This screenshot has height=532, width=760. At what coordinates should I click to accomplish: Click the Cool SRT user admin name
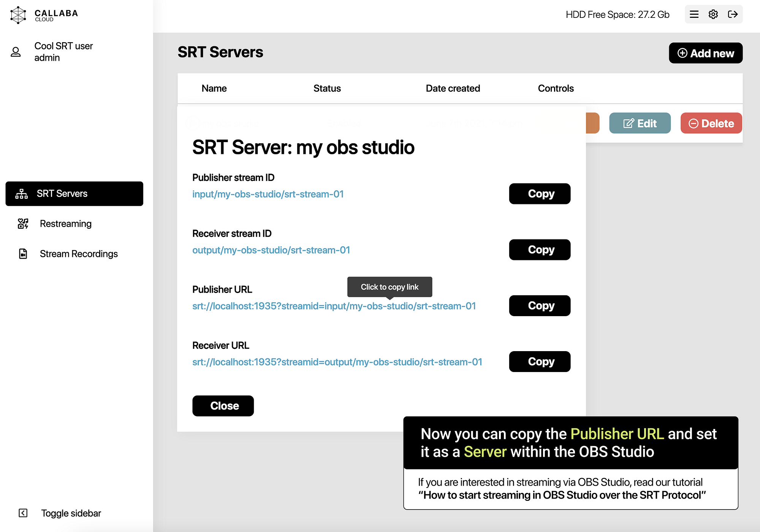point(63,52)
